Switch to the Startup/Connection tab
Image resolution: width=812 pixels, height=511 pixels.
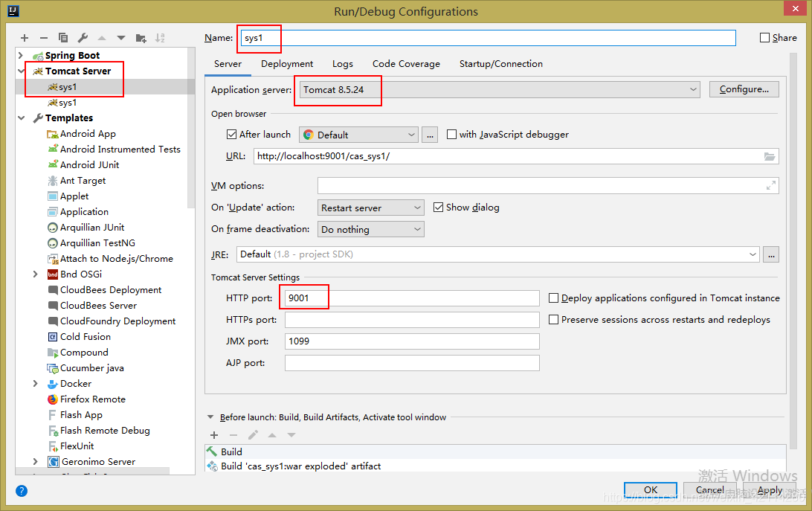click(x=500, y=64)
